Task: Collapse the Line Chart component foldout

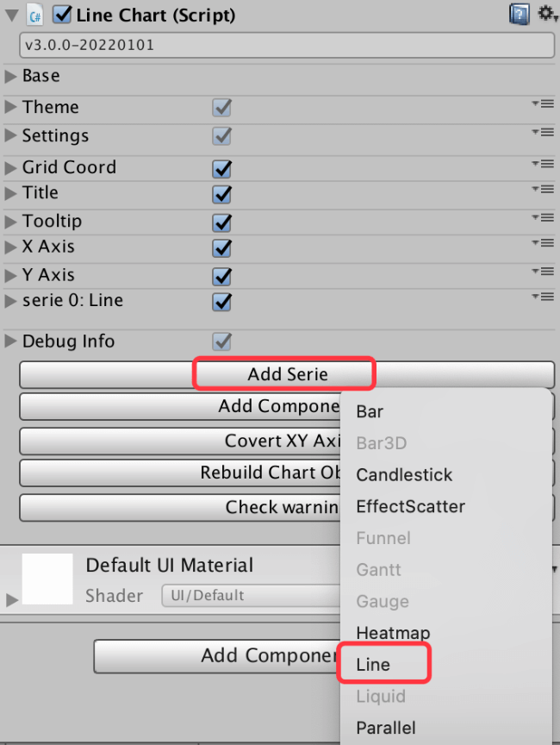Action: (11, 15)
